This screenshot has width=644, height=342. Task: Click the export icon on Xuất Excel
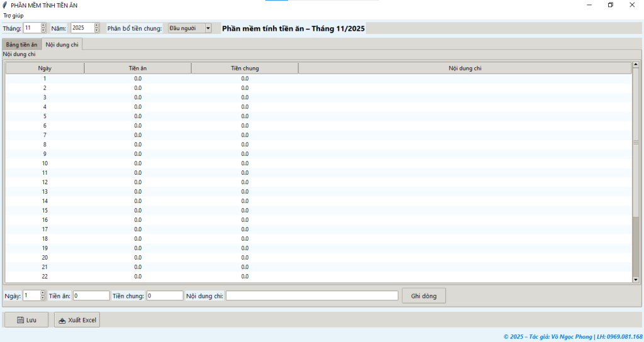[62, 320]
